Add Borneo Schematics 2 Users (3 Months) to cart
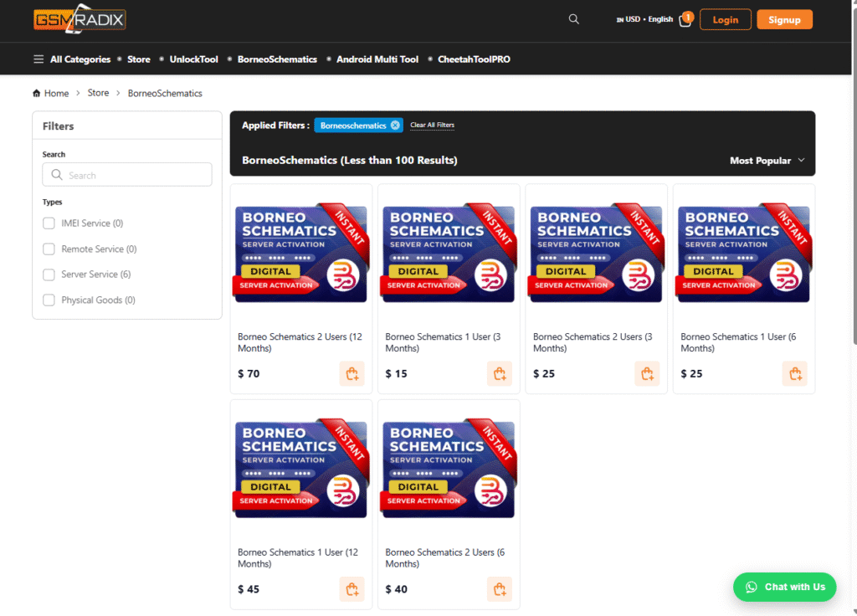Screen dimensions: 857x616 pos(647,374)
